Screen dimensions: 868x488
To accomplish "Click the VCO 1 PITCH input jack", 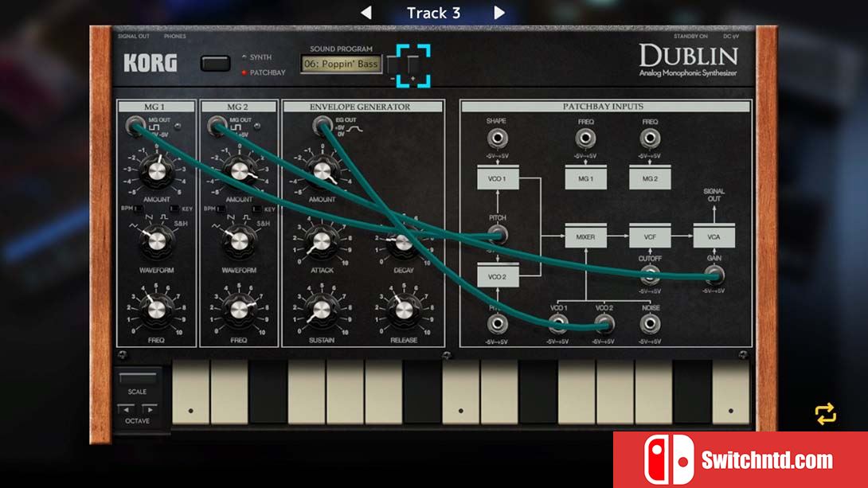I will coord(498,235).
